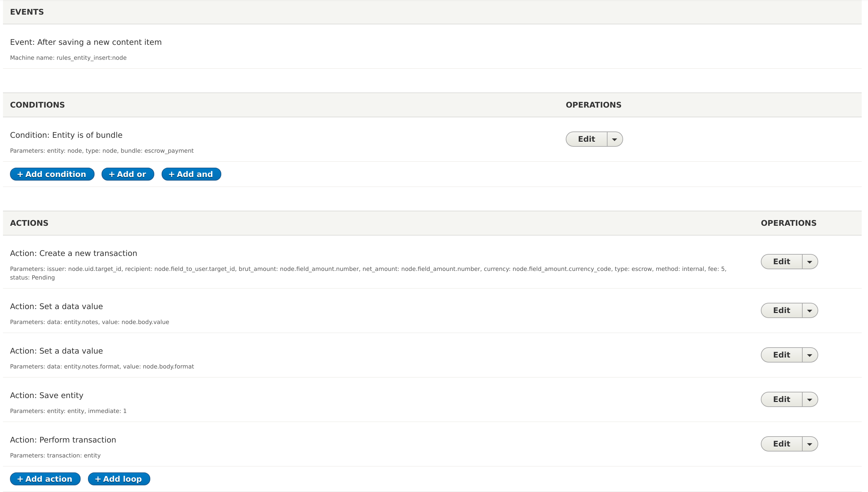Click the After saving new content item event
This screenshot has width=868, height=492.
(x=86, y=42)
